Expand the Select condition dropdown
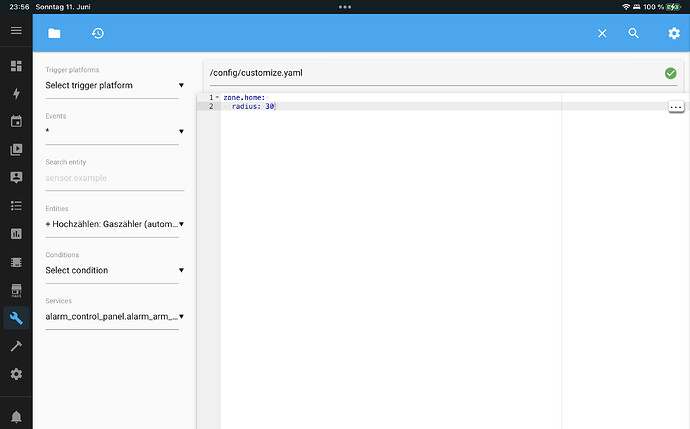This screenshot has width=690, height=429. coord(114,270)
